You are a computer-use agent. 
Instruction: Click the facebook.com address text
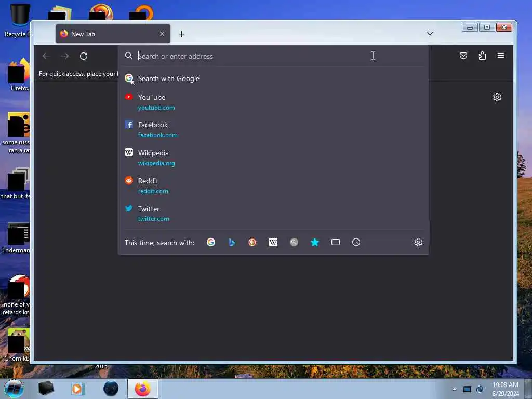pos(157,135)
